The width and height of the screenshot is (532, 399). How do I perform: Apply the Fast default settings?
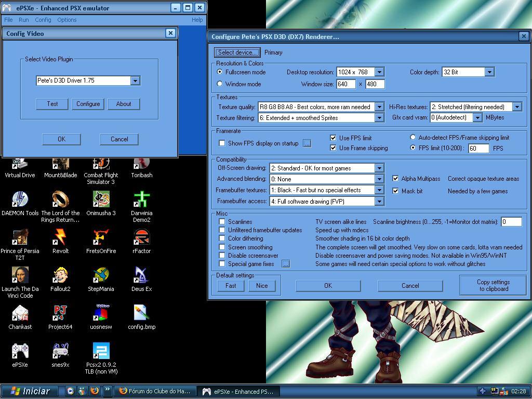click(231, 286)
